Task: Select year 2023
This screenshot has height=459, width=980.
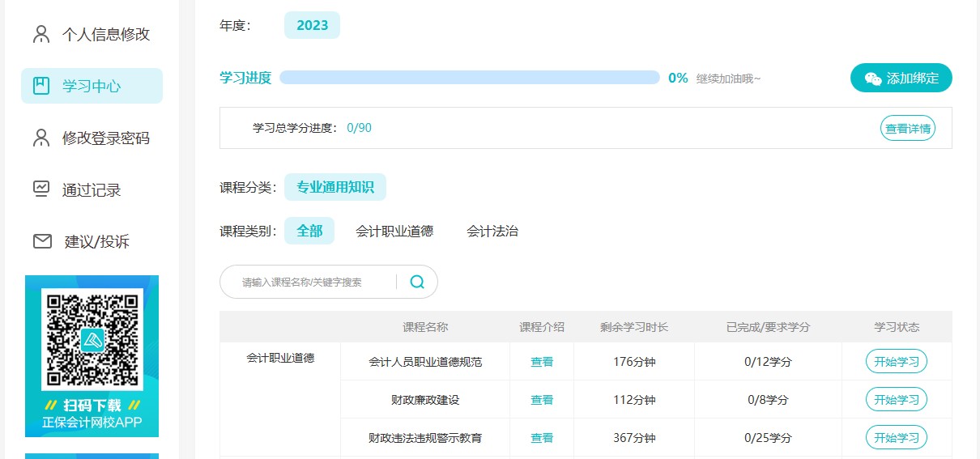Action: point(312,25)
